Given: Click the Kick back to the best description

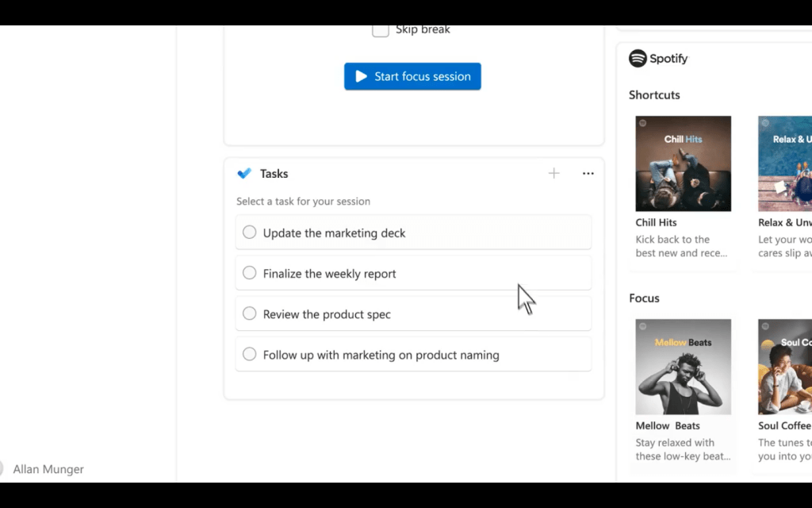Looking at the screenshot, I should click(x=681, y=246).
